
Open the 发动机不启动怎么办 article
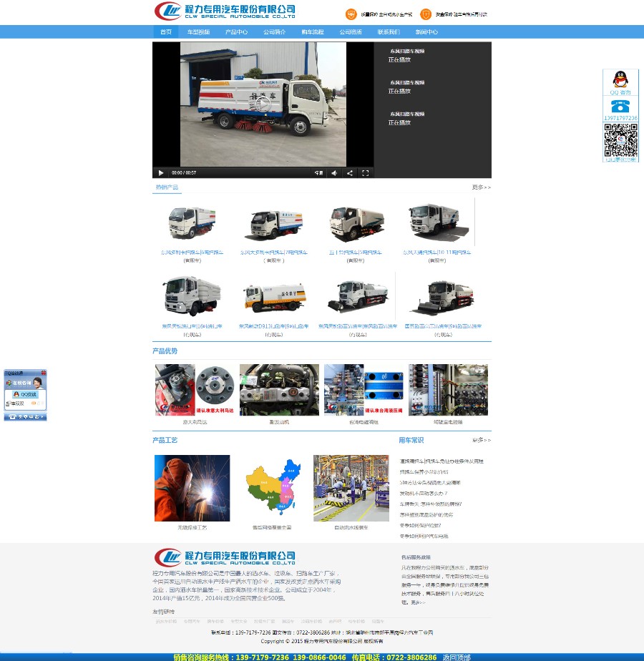click(424, 494)
